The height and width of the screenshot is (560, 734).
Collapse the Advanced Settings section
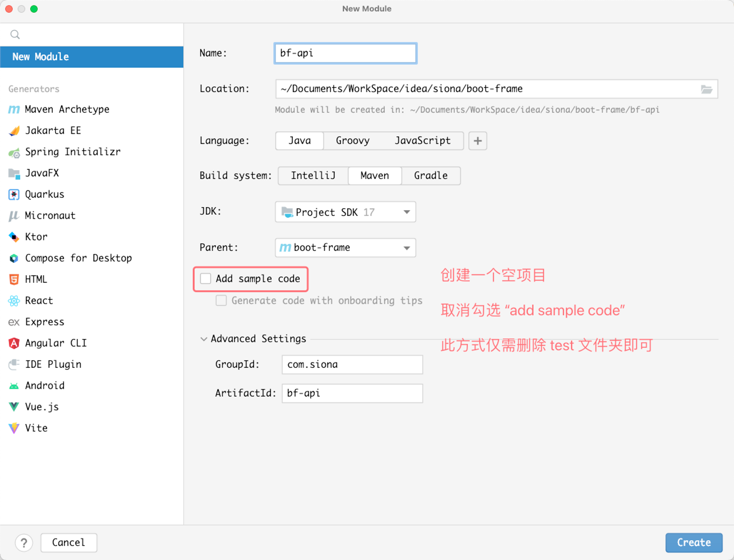tap(204, 339)
